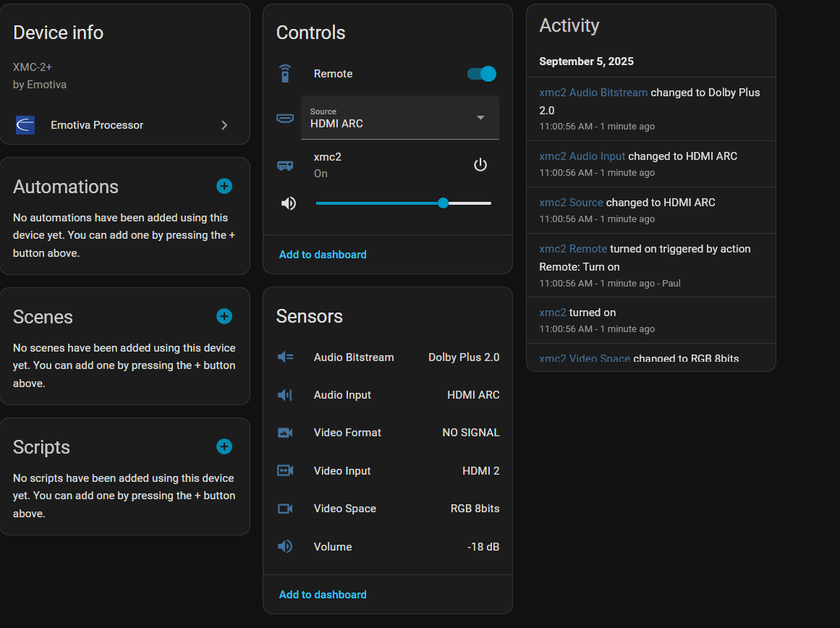Click Add to dashboard under Sensors
Screen dimensions: 840x628
point(323,595)
